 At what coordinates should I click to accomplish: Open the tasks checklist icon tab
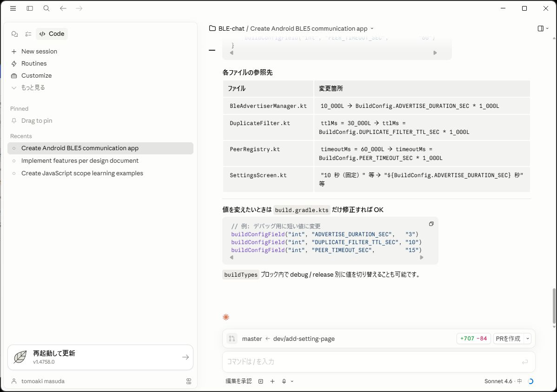point(28,34)
